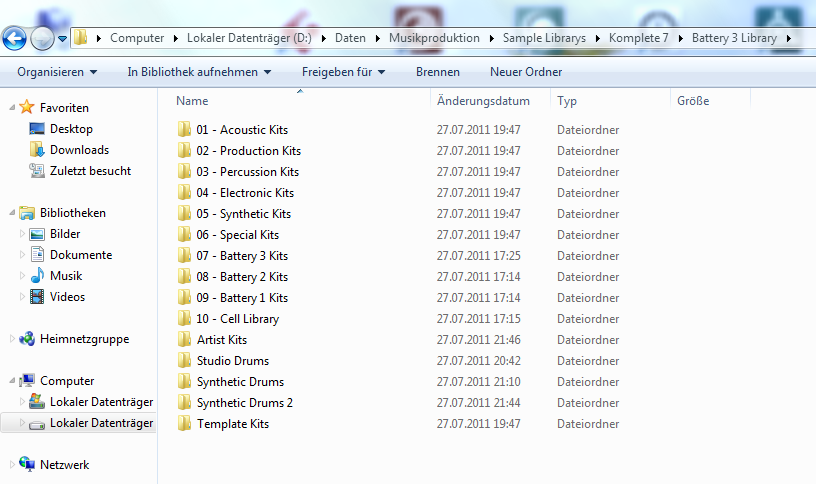This screenshot has width=816, height=484.
Task: Click the folder icon of 01 - Acoustic Kits
Action: pyautogui.click(x=184, y=129)
